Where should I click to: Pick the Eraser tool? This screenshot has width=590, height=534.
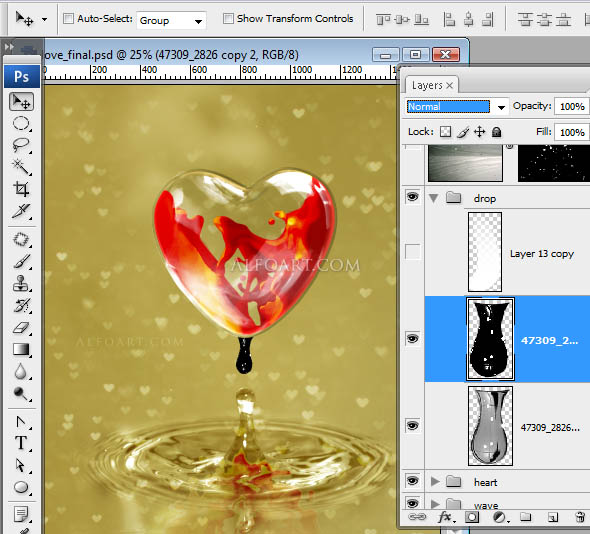pyautogui.click(x=21, y=327)
